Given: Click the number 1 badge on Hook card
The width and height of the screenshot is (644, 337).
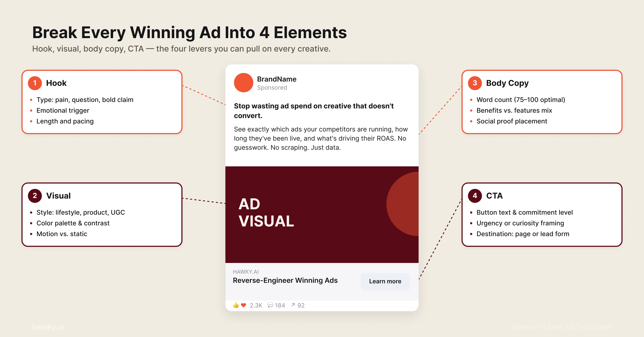Looking at the screenshot, I should [x=35, y=83].
